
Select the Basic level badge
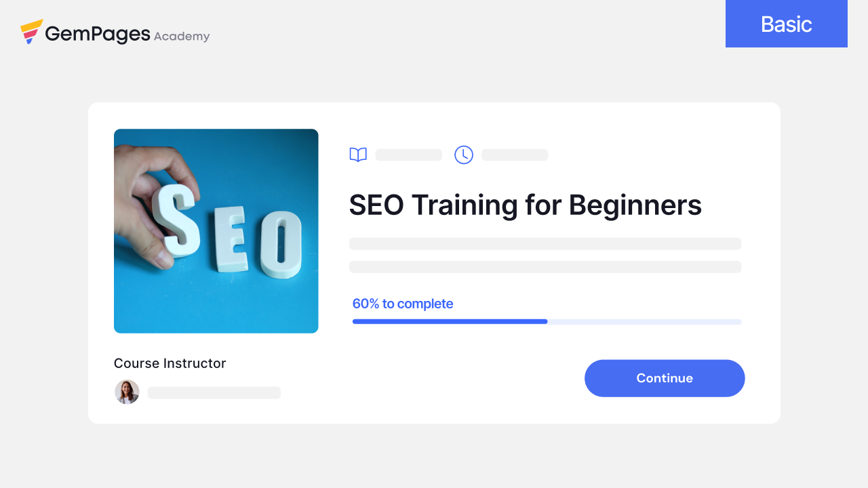[786, 24]
